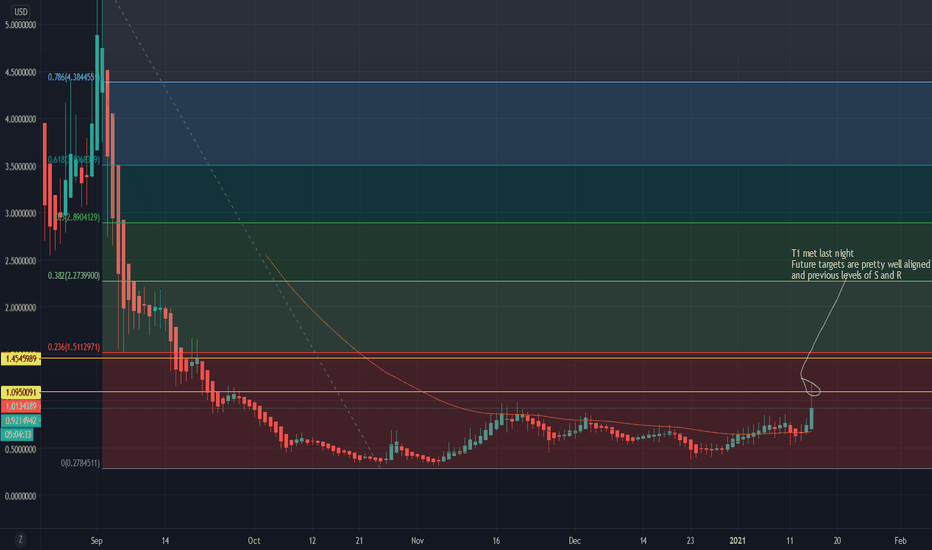Screen dimensions: 932x550
Task: Select the yellow 1.4545989 price label
Action: (x=21, y=359)
